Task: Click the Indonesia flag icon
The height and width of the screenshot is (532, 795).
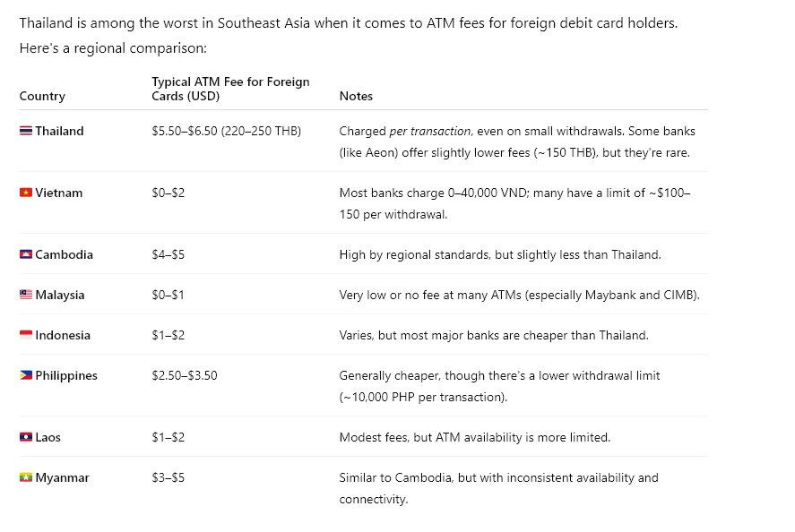Action: tap(26, 335)
